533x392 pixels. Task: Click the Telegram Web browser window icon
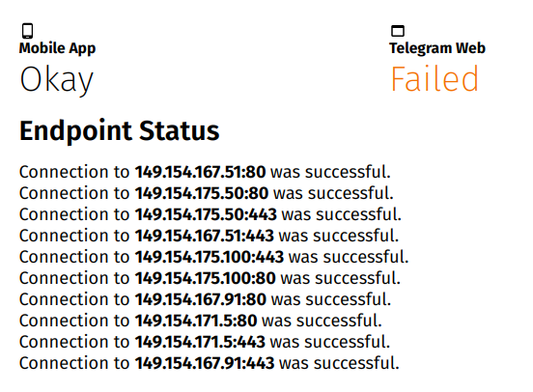(x=398, y=31)
